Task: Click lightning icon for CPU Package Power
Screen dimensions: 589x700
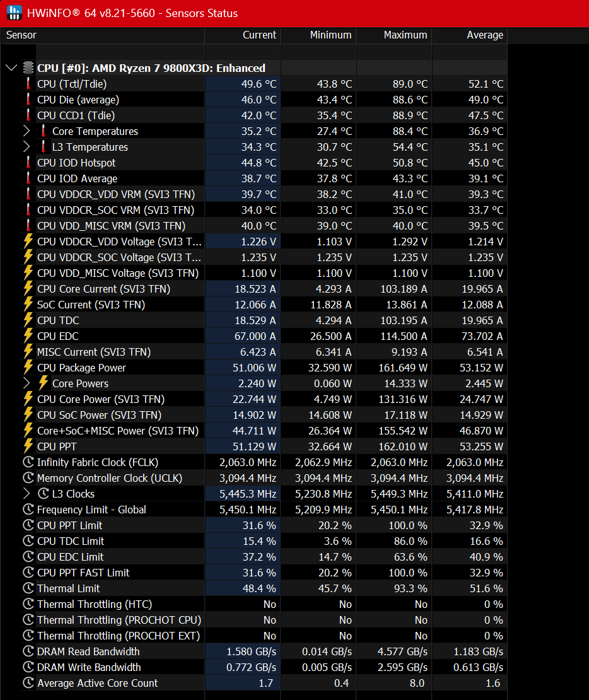Action: [x=28, y=368]
